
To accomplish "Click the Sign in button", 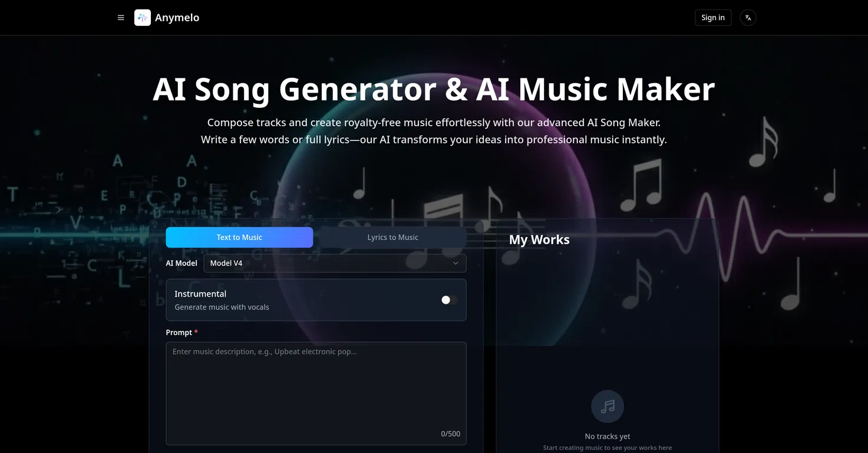I will coord(713,18).
